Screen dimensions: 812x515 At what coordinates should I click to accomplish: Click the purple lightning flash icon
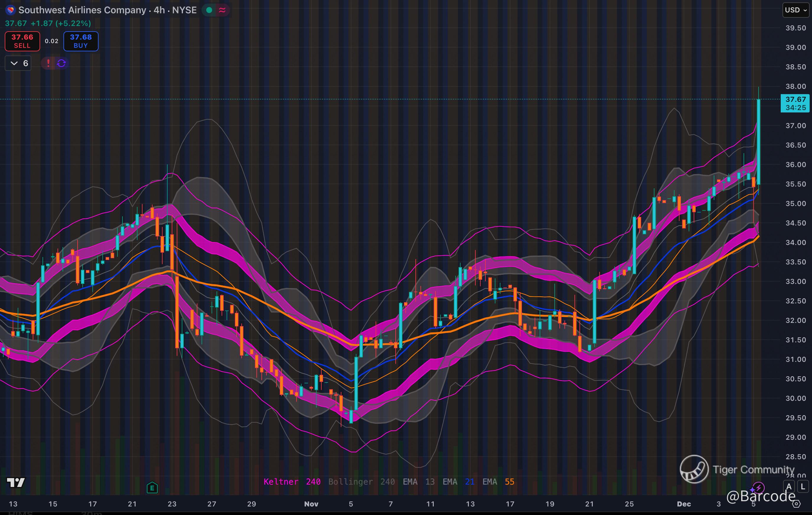coord(759,487)
